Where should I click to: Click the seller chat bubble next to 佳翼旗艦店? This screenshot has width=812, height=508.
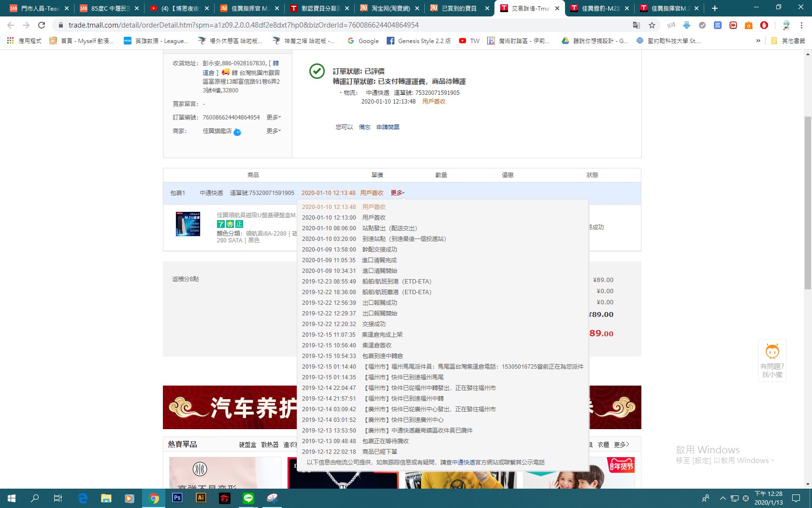pyautogui.click(x=237, y=132)
